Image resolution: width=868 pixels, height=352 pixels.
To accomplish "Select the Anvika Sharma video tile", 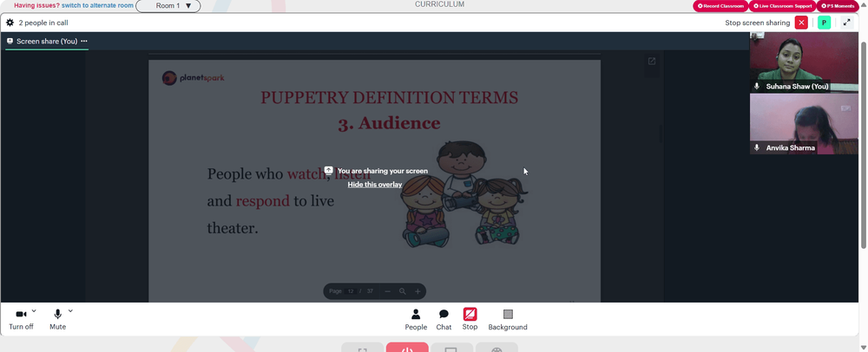I will [x=804, y=124].
